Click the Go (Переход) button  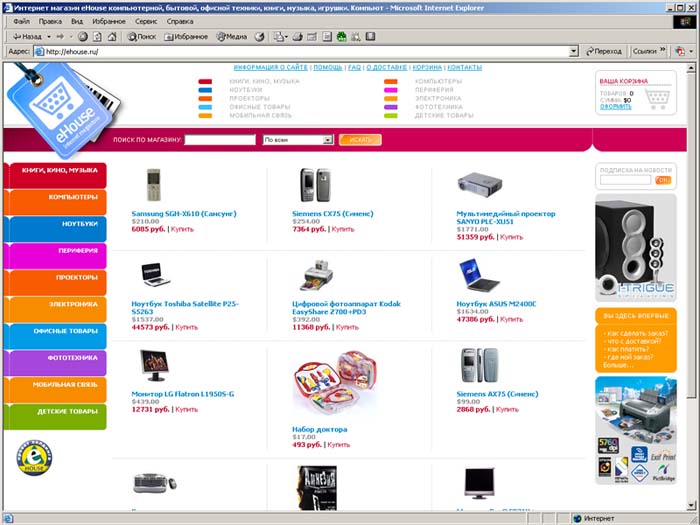tap(604, 51)
